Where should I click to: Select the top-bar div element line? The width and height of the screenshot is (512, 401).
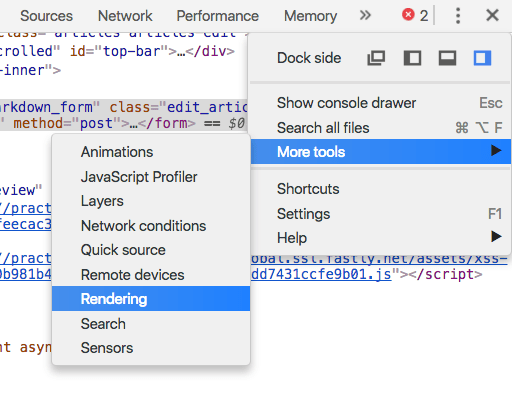pos(117,51)
